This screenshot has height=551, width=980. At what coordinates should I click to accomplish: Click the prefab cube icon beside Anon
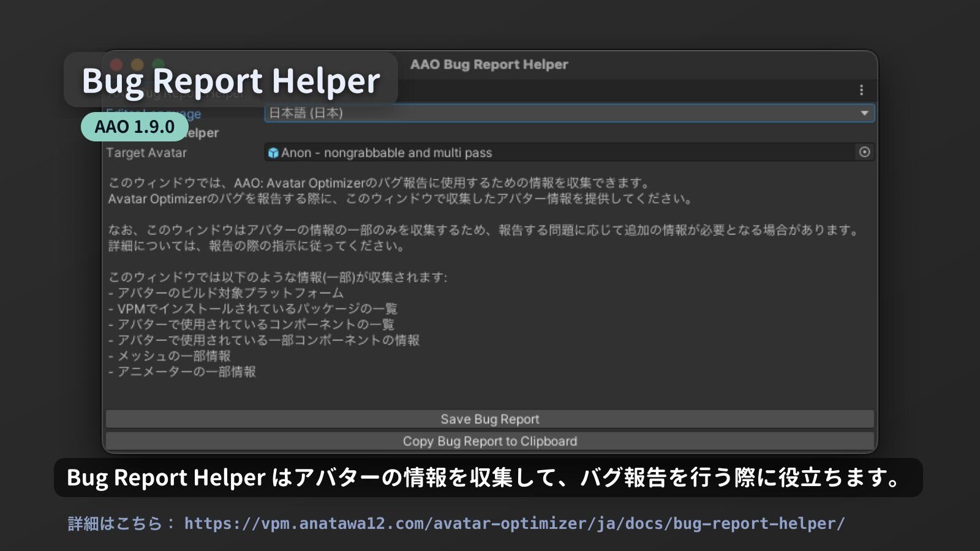coord(273,153)
